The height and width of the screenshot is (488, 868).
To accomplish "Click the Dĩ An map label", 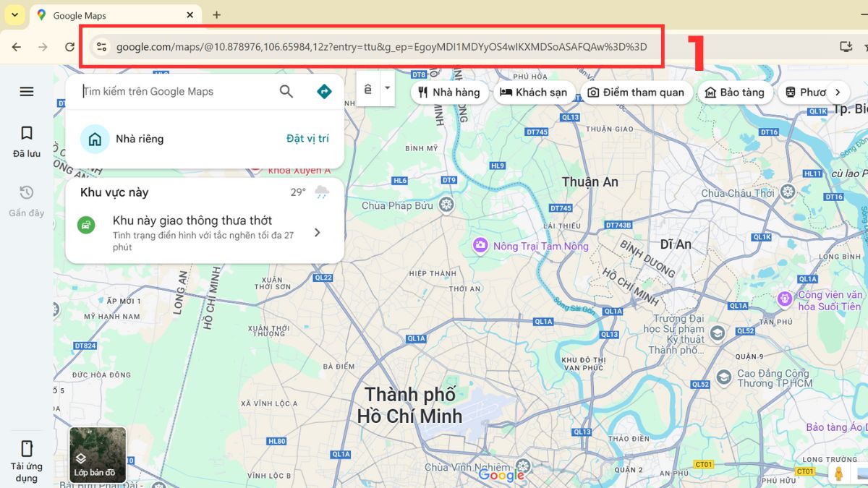I will pyautogui.click(x=676, y=244).
